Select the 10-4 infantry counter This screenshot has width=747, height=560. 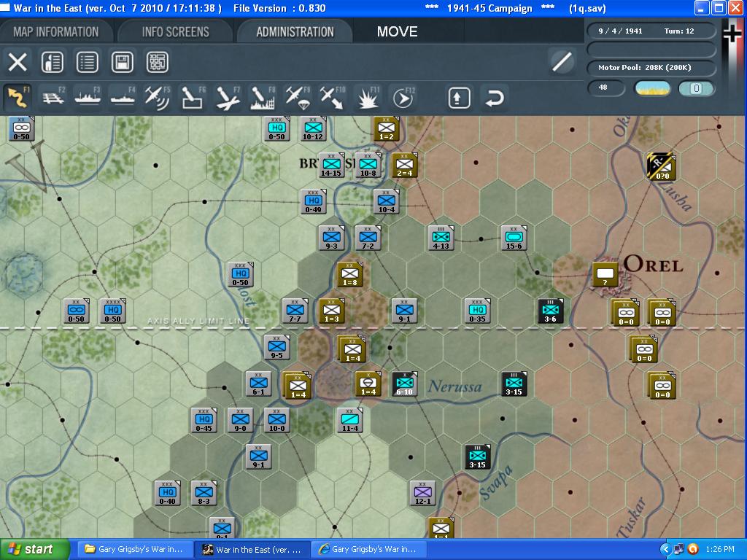[x=387, y=201]
